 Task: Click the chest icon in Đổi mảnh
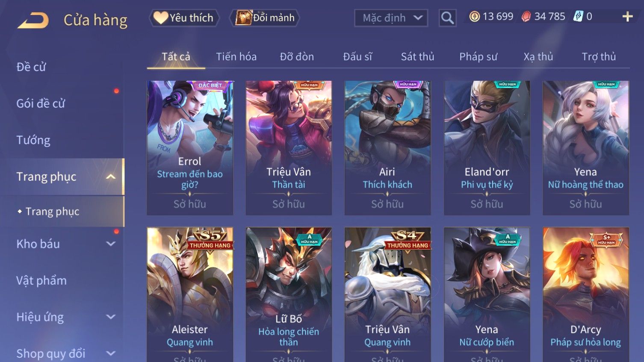(x=244, y=18)
